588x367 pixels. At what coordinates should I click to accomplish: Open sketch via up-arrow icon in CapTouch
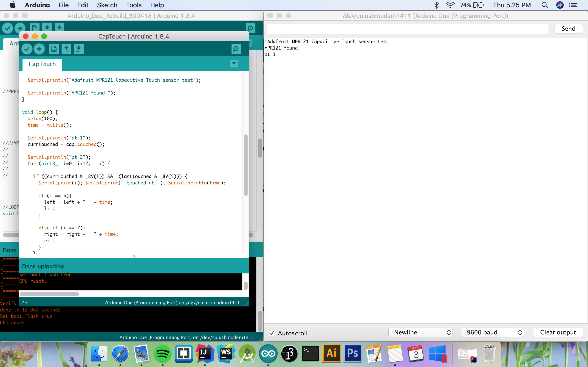(66, 49)
